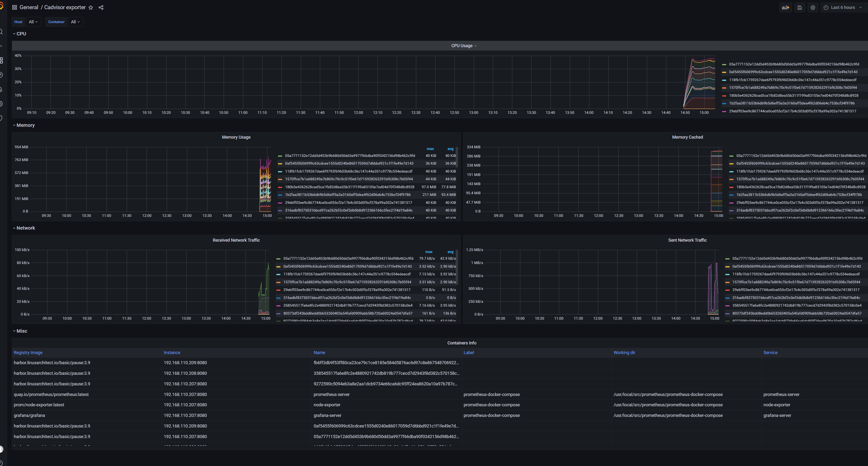The image size is (868, 466).
Task: Click the Add panel icon
Action: click(x=786, y=7)
